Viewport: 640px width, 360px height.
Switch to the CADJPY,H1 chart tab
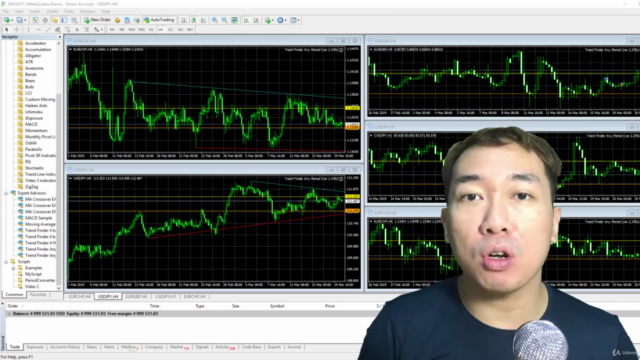(165, 296)
